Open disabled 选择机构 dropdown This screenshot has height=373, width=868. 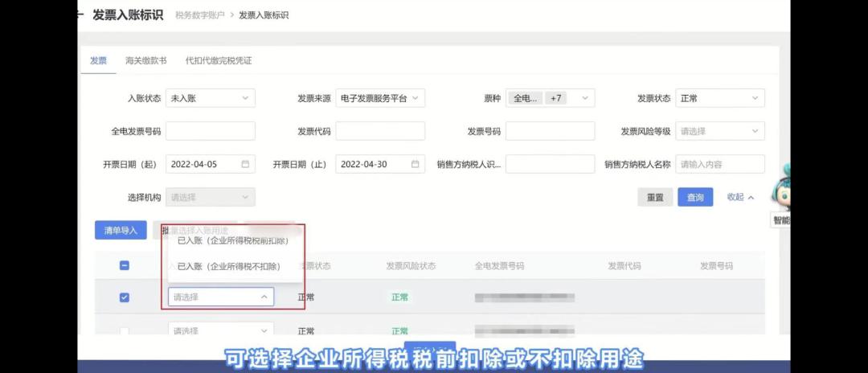coord(211,197)
